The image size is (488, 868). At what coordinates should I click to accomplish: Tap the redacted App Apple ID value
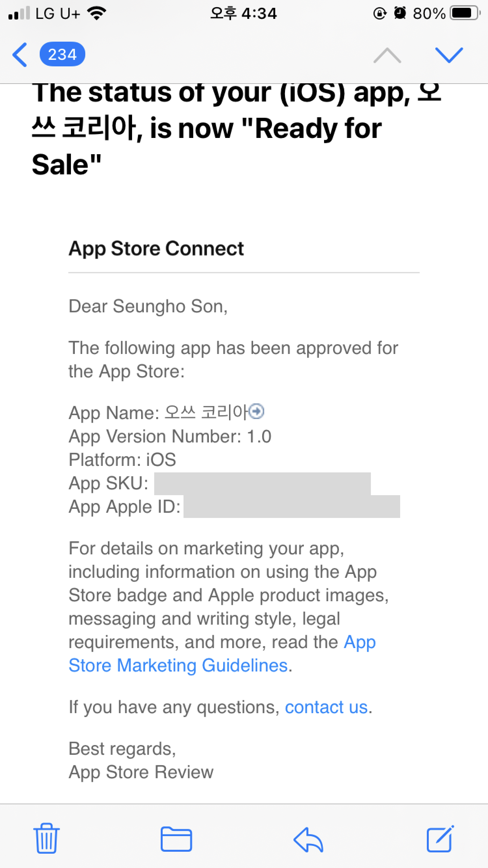pyautogui.click(x=291, y=507)
